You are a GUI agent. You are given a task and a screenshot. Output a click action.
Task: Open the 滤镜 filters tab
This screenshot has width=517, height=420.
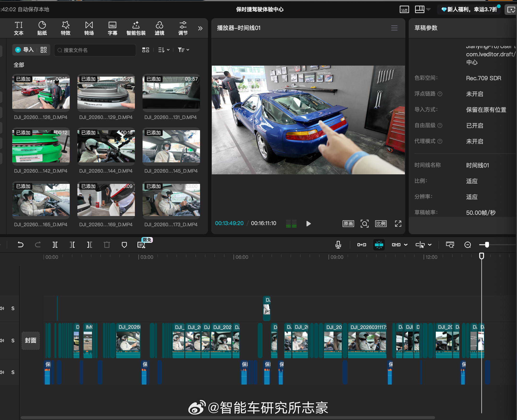[159, 28]
